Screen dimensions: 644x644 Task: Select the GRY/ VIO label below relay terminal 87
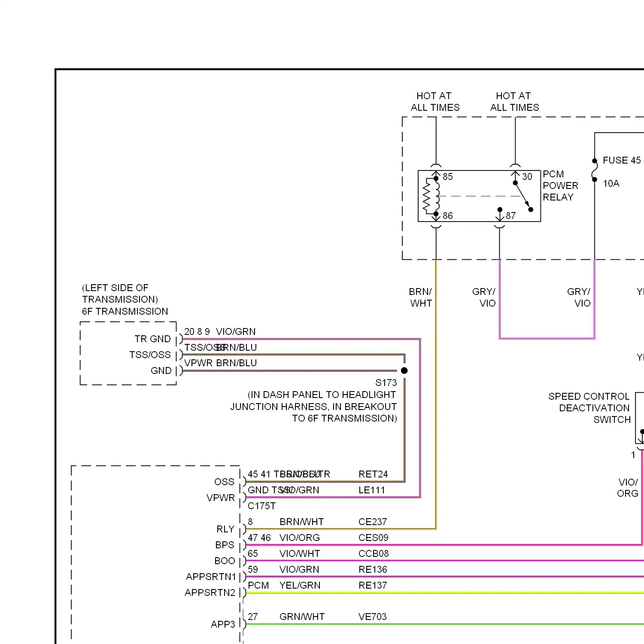tap(484, 298)
